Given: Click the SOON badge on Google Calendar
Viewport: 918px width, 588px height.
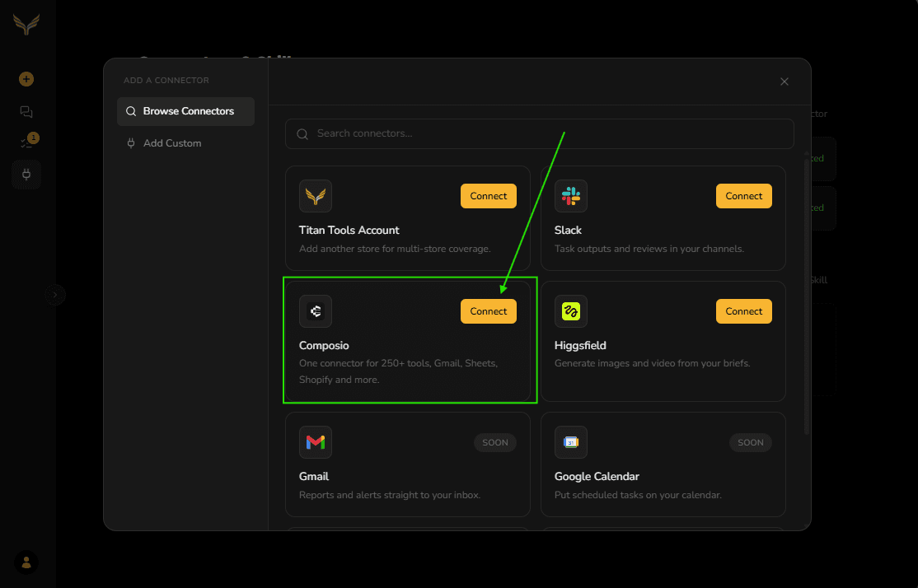Looking at the screenshot, I should point(751,442).
